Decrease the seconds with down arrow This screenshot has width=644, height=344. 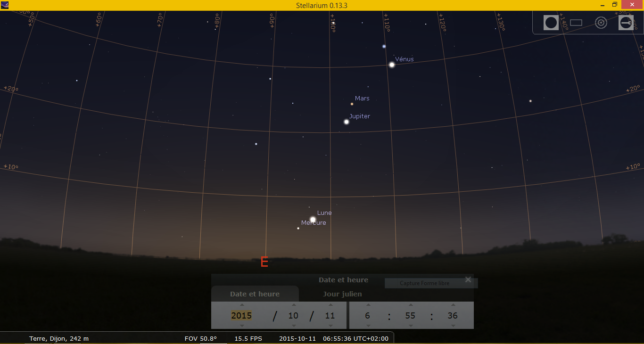coord(453,326)
